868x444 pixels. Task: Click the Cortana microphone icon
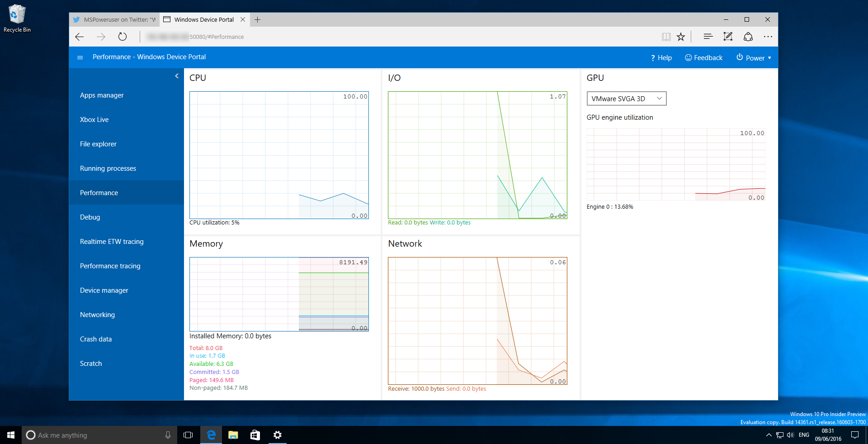click(x=168, y=435)
